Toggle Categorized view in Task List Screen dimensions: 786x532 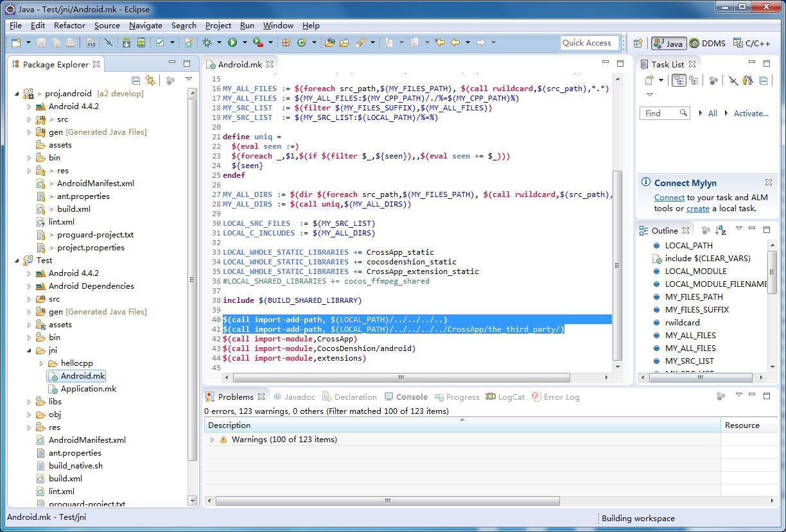point(679,80)
